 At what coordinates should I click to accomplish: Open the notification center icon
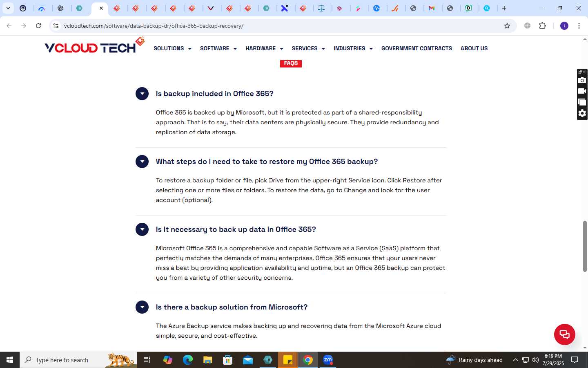pos(574,360)
